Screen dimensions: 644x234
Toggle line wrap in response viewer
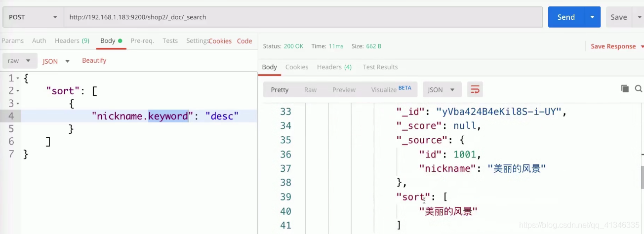pos(475,89)
